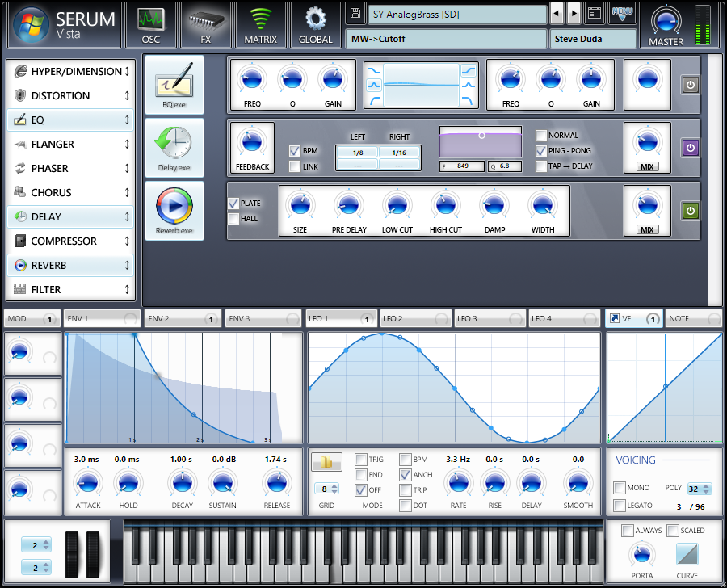The height and width of the screenshot is (588, 727).
Task: Select the MOD tab
Action: [32, 318]
